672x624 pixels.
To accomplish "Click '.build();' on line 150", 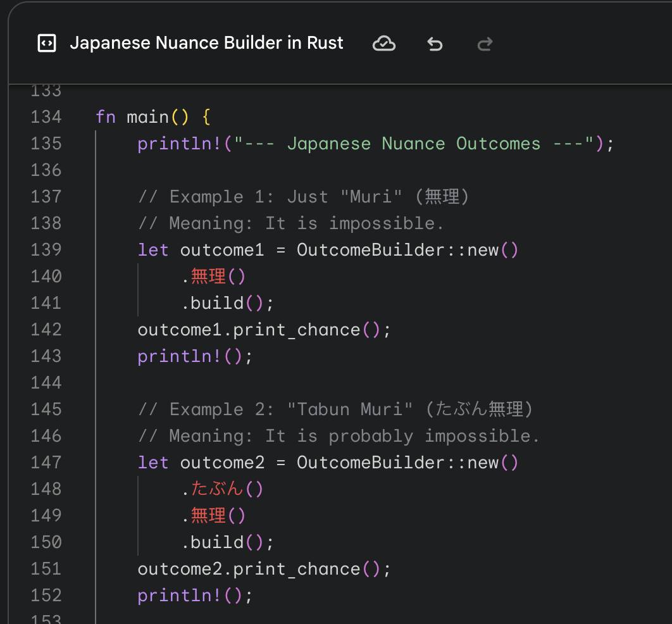I will [x=227, y=542].
